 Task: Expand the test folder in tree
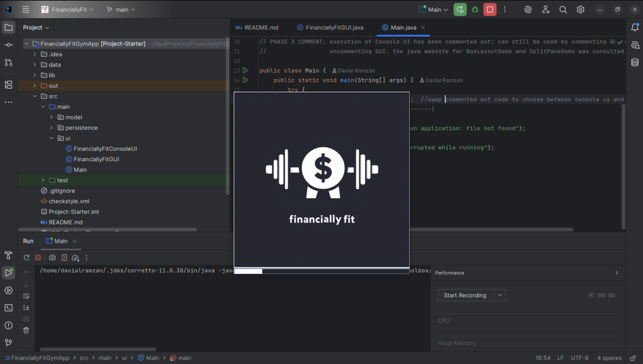click(43, 180)
